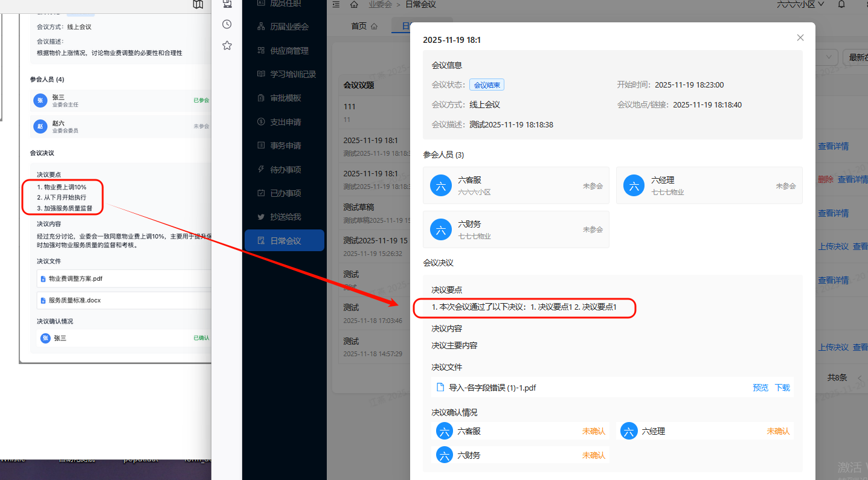Select 支出申请 in the sidebar
The image size is (868, 480).
point(285,122)
